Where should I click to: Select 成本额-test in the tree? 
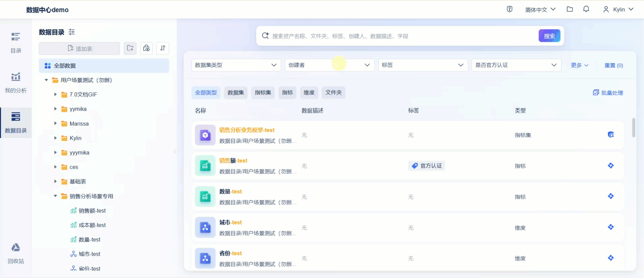pos(92,225)
